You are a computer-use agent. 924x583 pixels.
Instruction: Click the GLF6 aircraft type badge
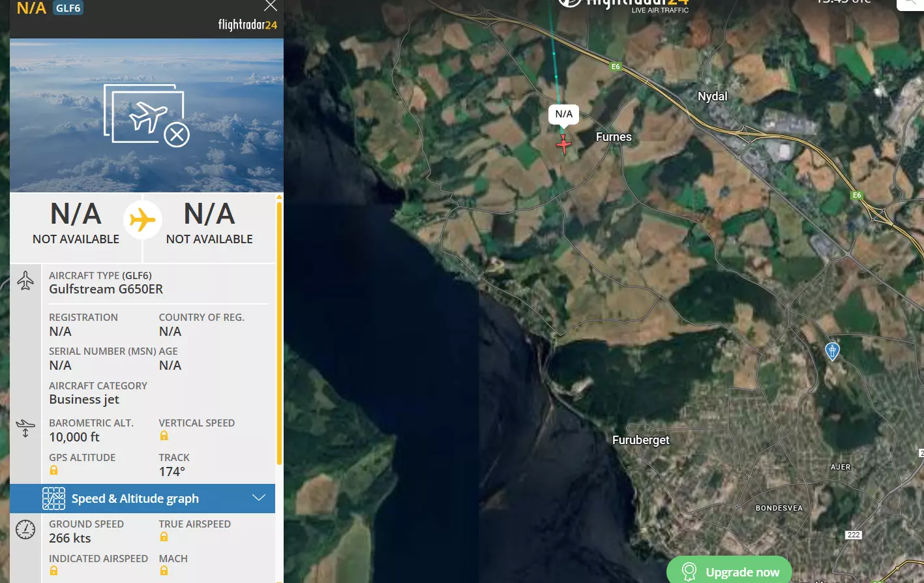(x=68, y=8)
